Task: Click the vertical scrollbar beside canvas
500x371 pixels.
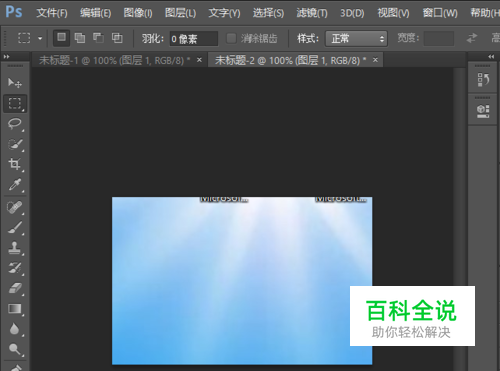Action: (x=459, y=219)
